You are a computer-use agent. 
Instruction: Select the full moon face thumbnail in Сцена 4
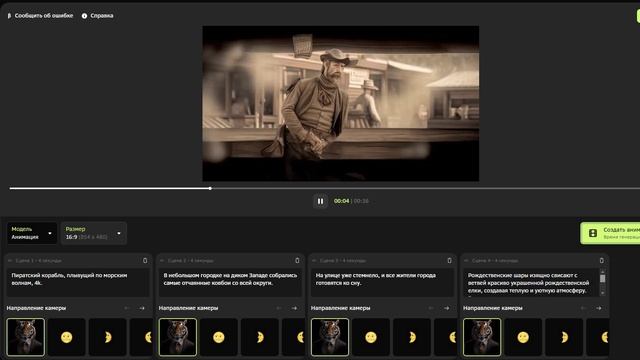point(523,337)
